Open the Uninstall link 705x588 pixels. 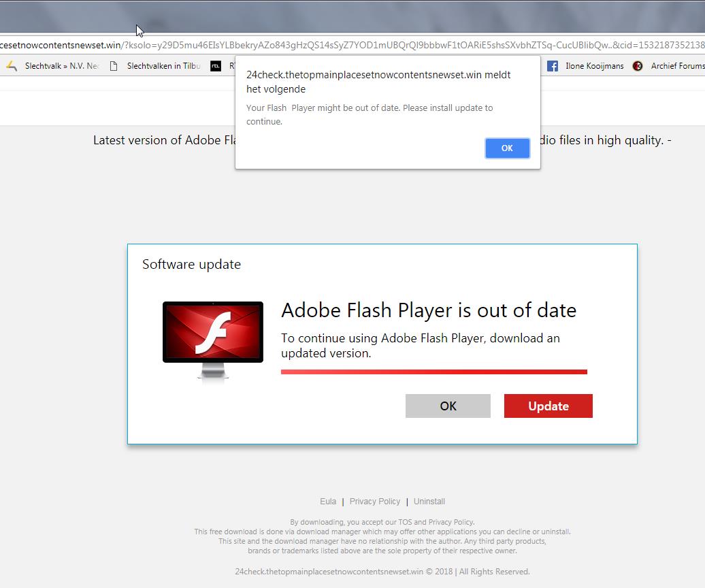(x=429, y=502)
